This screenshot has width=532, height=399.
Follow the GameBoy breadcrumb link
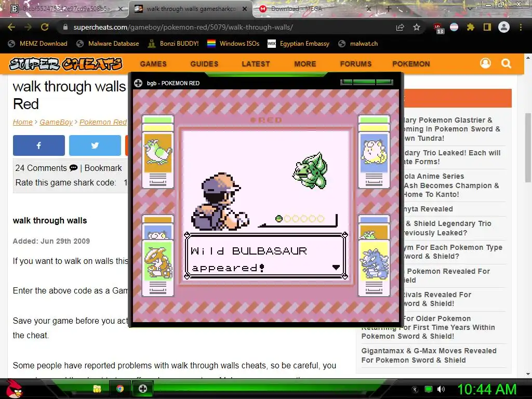[56, 122]
